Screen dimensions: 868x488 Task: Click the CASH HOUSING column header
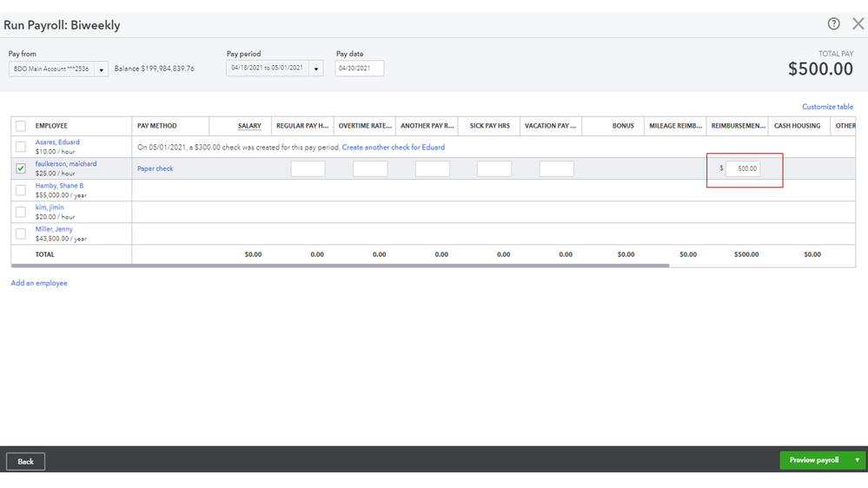coord(797,126)
